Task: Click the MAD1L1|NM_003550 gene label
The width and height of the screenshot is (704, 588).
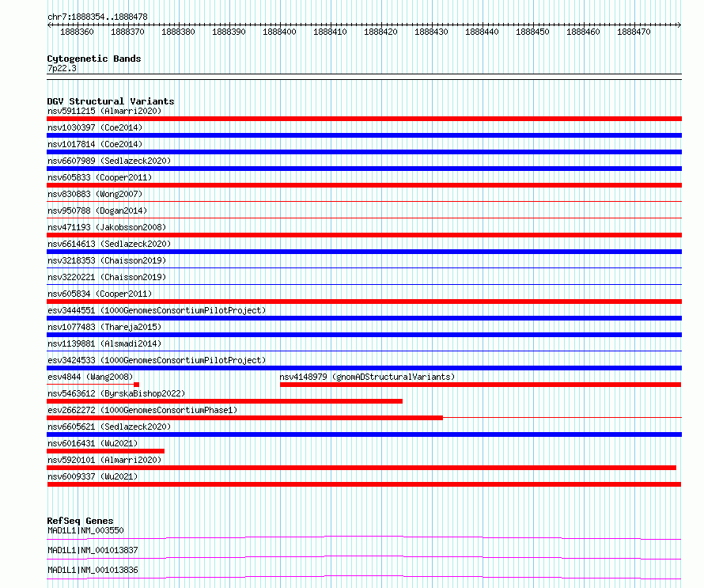Action: [x=85, y=530]
